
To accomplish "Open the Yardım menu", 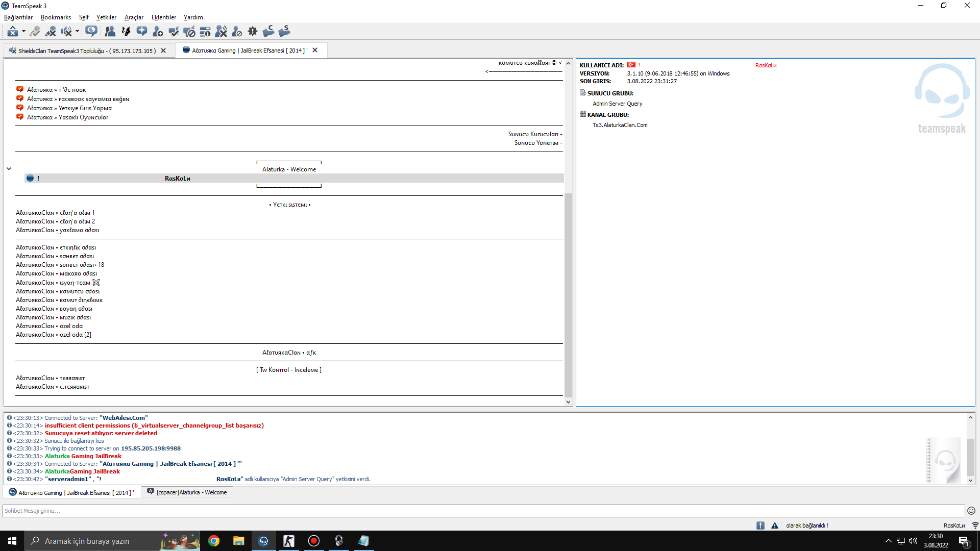I will pyautogui.click(x=193, y=17).
